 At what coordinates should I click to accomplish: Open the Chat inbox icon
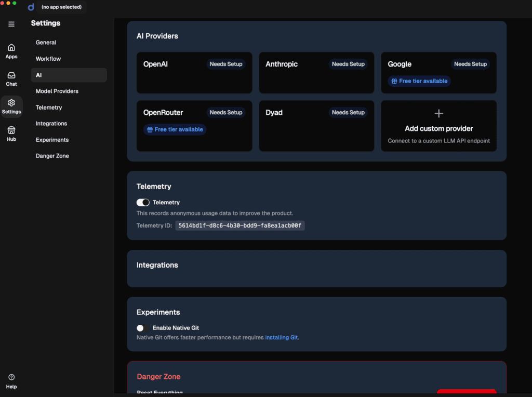tap(11, 75)
